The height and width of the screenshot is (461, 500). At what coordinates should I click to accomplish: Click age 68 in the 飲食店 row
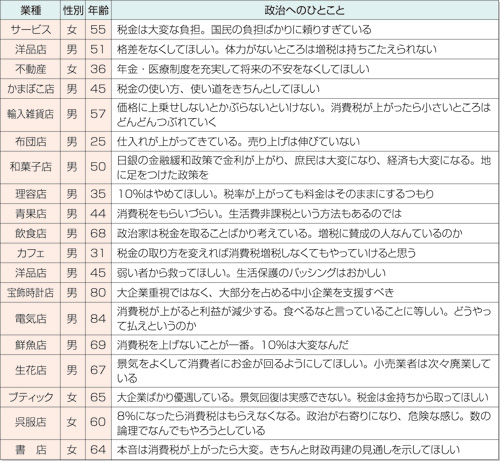98,233
